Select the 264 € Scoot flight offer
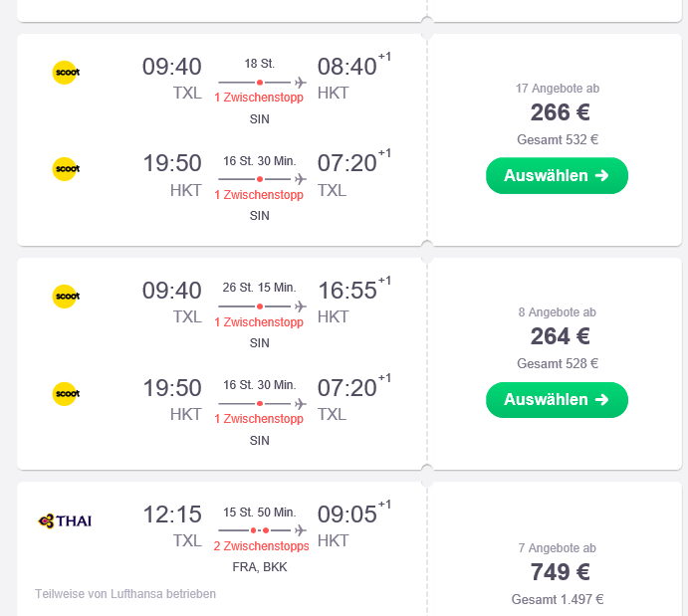 (557, 399)
